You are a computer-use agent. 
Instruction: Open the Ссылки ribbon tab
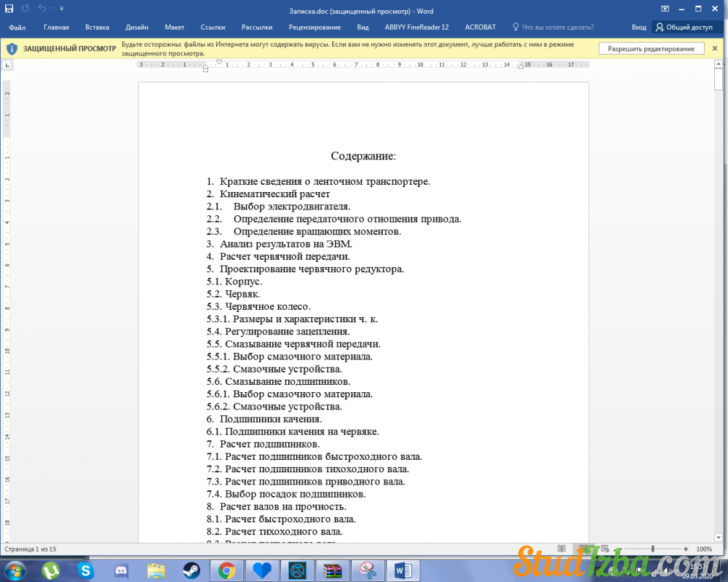pyautogui.click(x=213, y=28)
